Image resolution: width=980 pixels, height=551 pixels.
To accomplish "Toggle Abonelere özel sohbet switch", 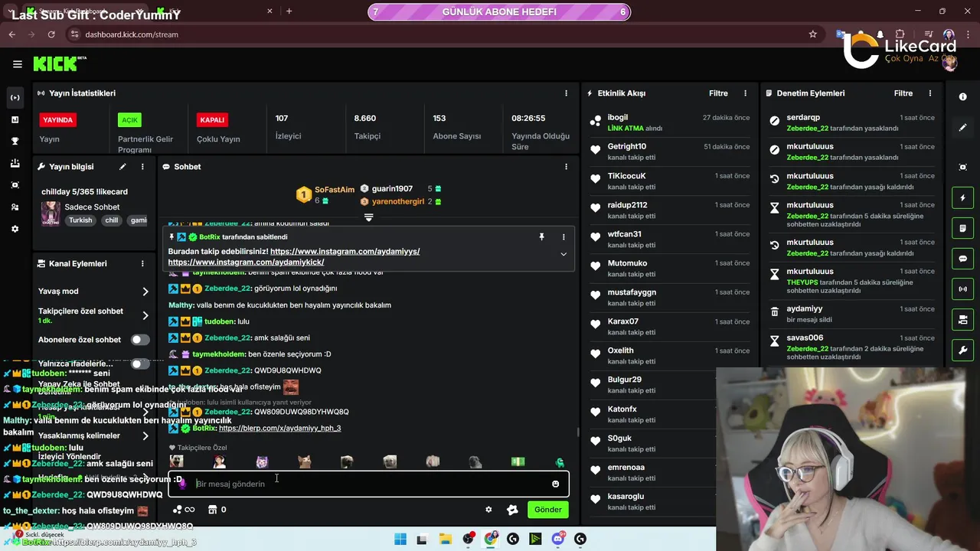I will 140,340.
